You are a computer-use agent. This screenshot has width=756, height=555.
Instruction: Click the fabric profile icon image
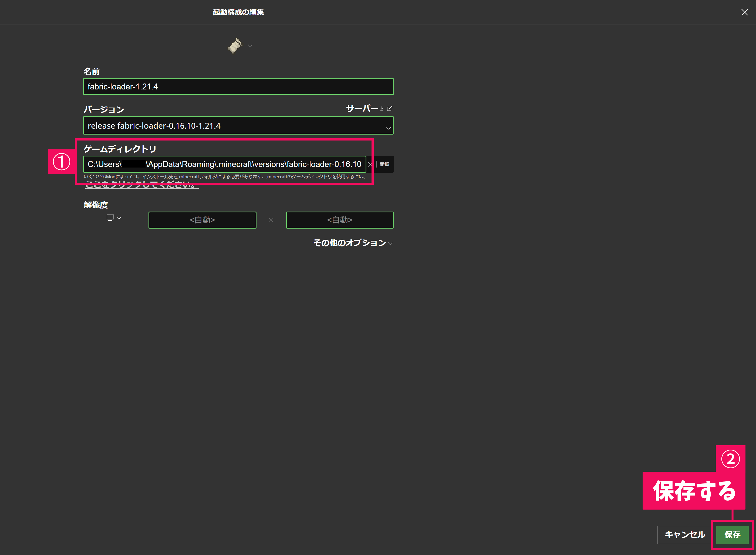[235, 46]
